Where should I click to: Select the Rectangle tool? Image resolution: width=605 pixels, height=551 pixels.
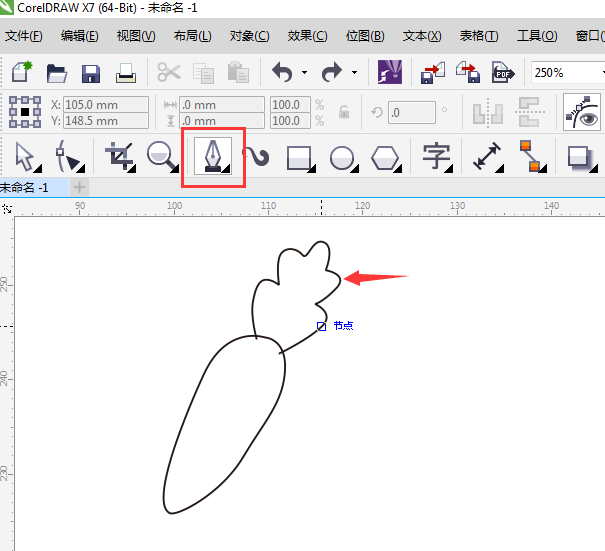tap(301, 158)
